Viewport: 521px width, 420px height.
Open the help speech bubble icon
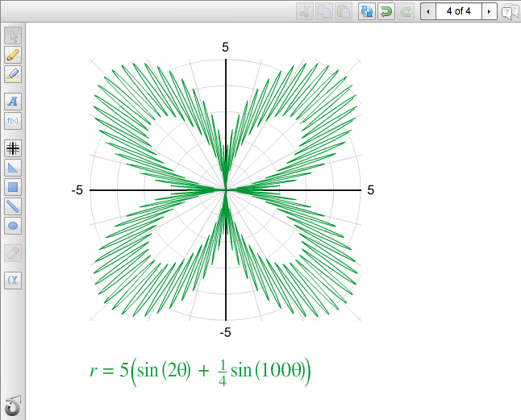[x=510, y=11]
